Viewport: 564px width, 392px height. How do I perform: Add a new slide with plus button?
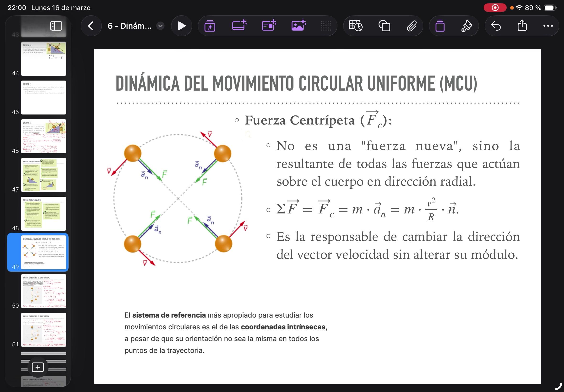coord(38,367)
